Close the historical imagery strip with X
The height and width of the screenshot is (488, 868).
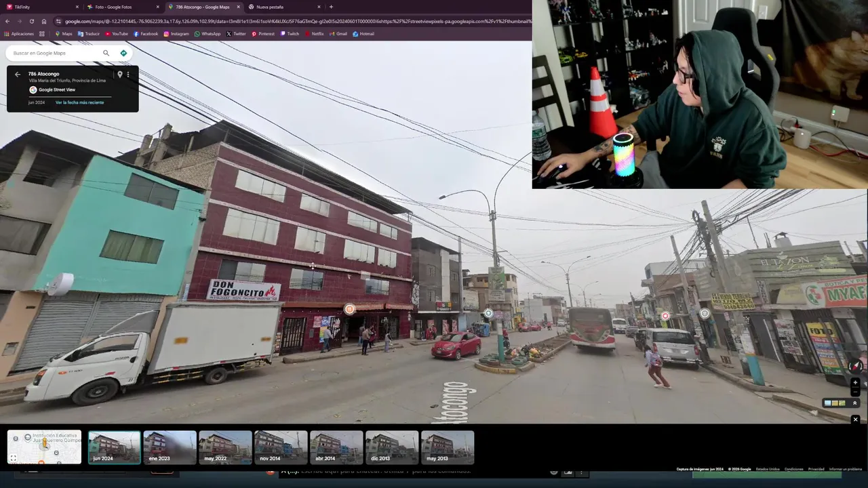855,420
